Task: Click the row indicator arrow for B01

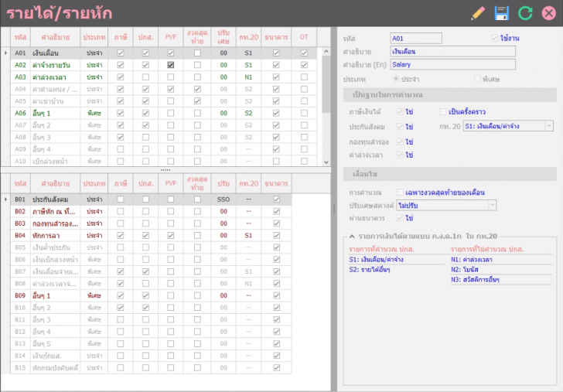Action: (x=5, y=199)
